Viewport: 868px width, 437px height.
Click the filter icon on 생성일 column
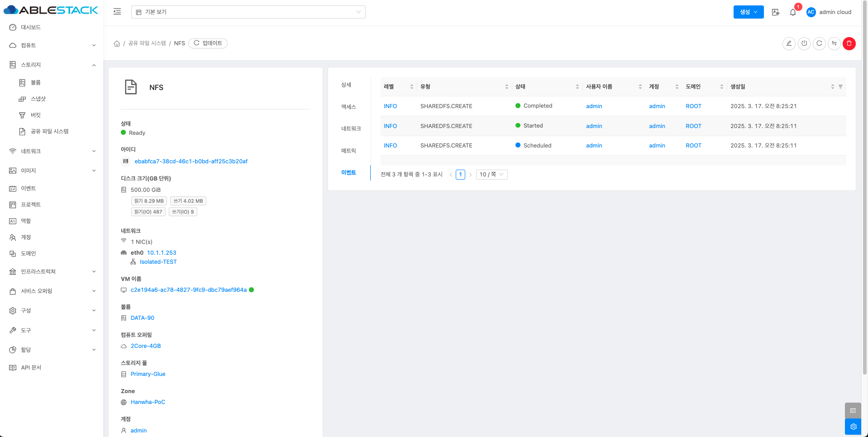click(x=840, y=87)
